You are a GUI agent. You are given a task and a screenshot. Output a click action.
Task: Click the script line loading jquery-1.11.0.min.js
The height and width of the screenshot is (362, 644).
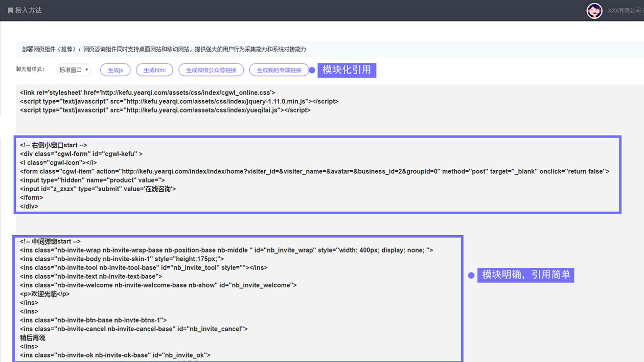(x=179, y=101)
